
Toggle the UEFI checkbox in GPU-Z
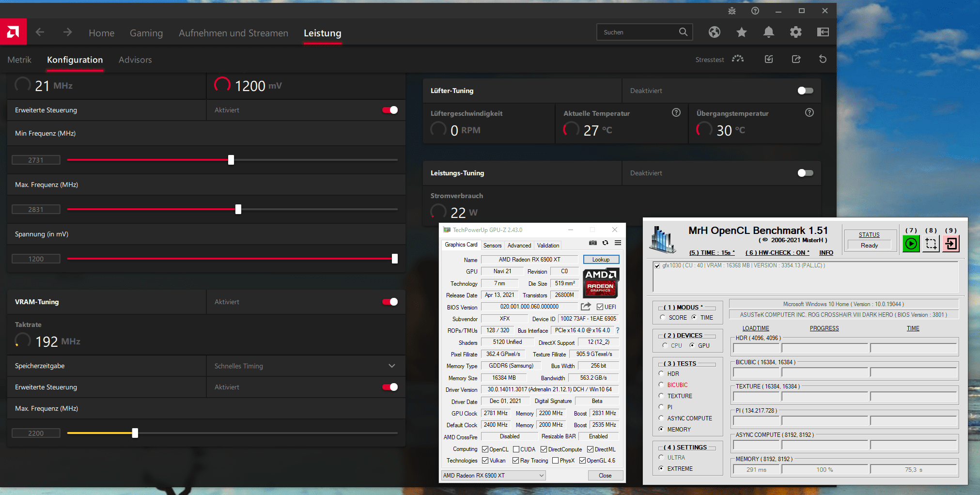(600, 307)
